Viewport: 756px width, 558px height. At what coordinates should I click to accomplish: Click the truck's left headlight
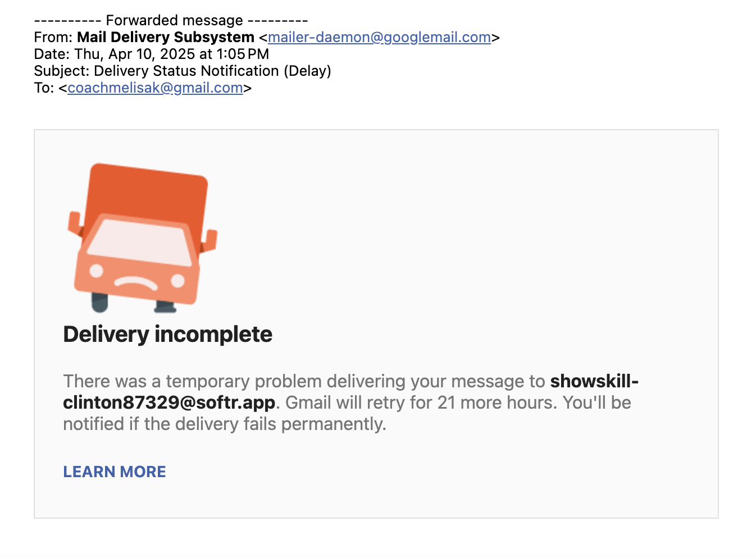click(x=97, y=271)
